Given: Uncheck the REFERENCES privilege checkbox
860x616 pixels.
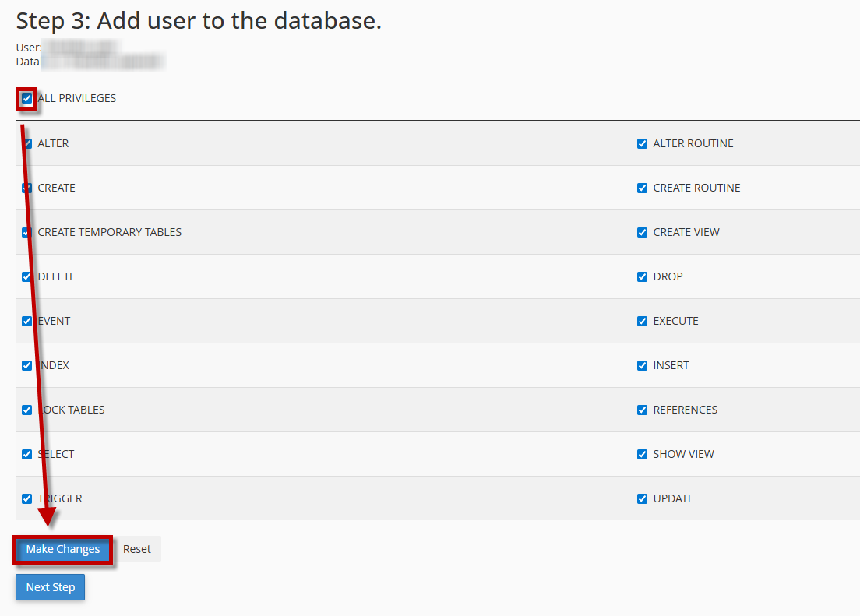Looking at the screenshot, I should [x=642, y=410].
